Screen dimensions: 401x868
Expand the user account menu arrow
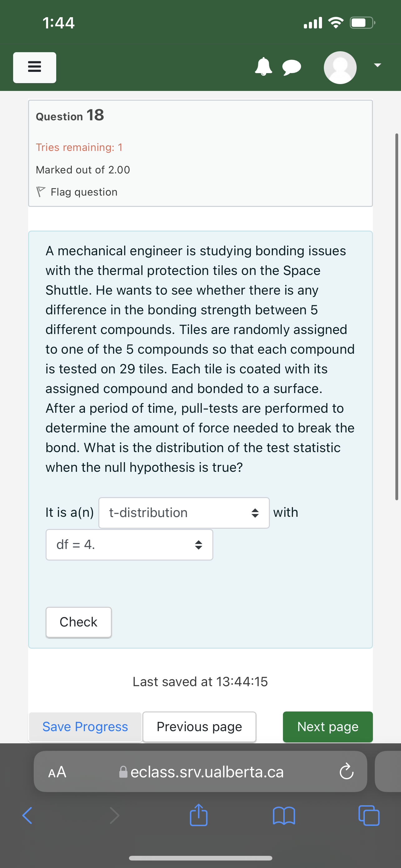377,65
